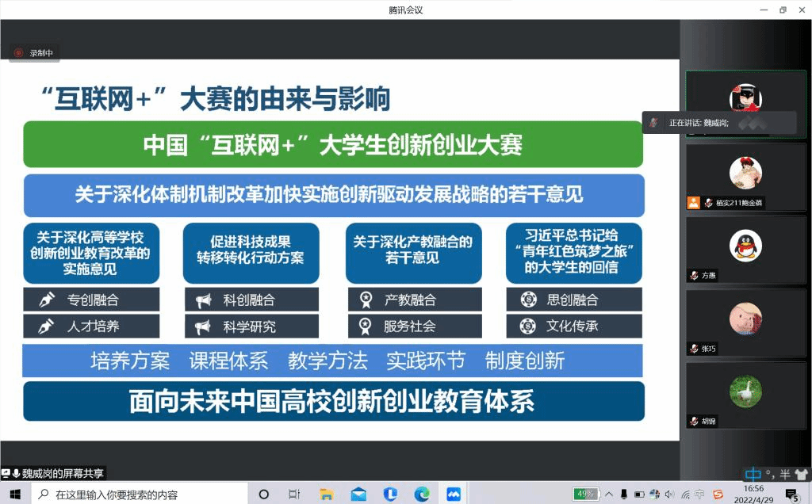Select the 方愚 participant video tile
This screenshot has width=812, height=504.
point(745,250)
